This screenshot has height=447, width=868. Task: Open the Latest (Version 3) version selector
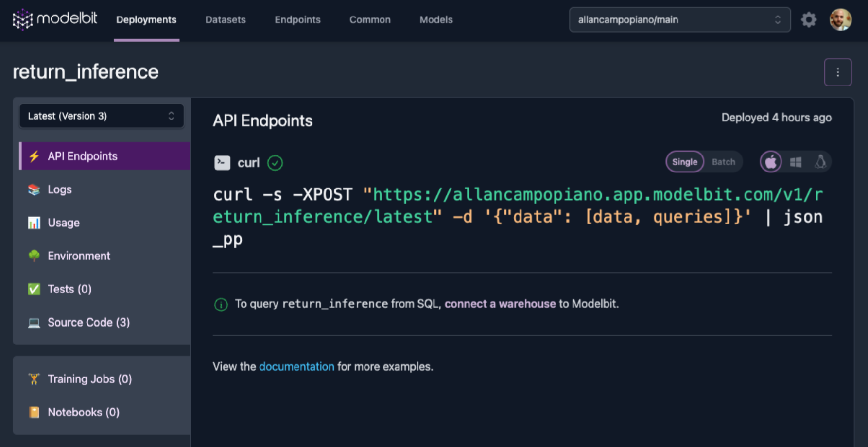(102, 116)
